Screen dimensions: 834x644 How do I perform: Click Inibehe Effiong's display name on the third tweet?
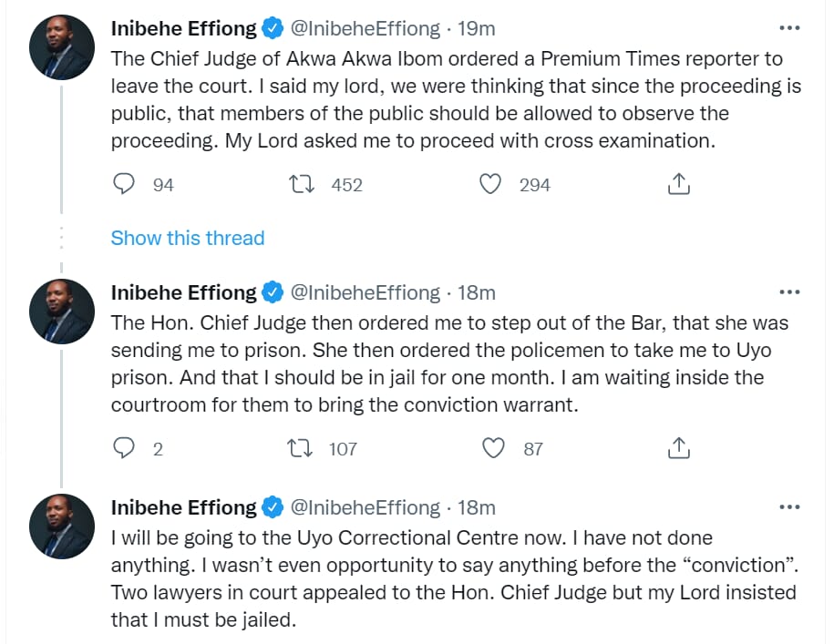point(182,507)
